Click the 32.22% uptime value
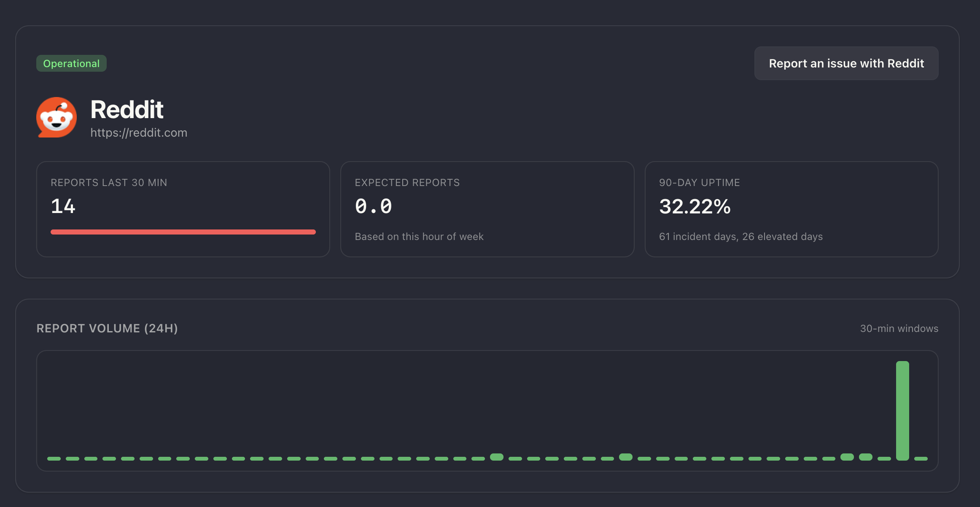Image resolution: width=980 pixels, height=507 pixels. (x=695, y=207)
